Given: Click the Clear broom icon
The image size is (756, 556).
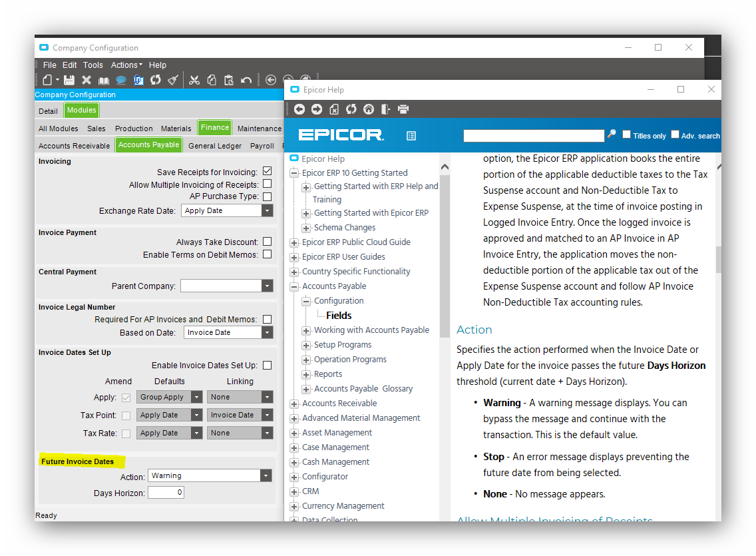Looking at the screenshot, I should [172, 80].
